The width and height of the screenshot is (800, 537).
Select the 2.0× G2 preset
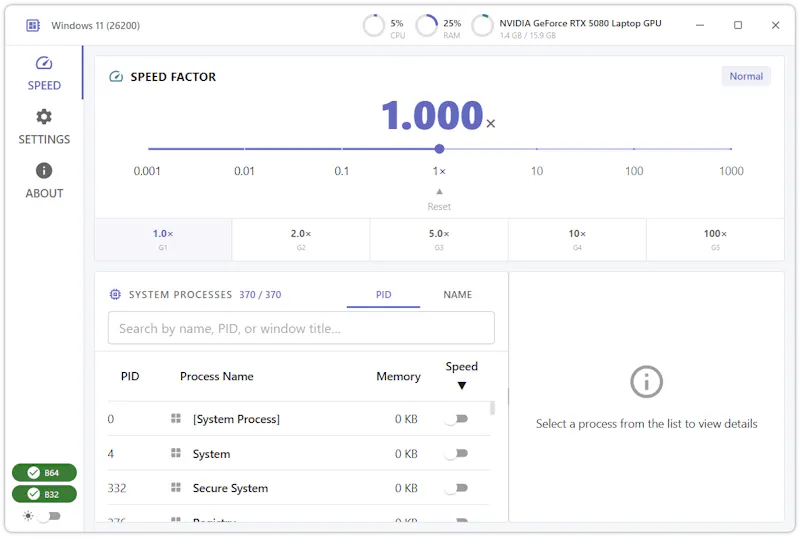(301, 240)
